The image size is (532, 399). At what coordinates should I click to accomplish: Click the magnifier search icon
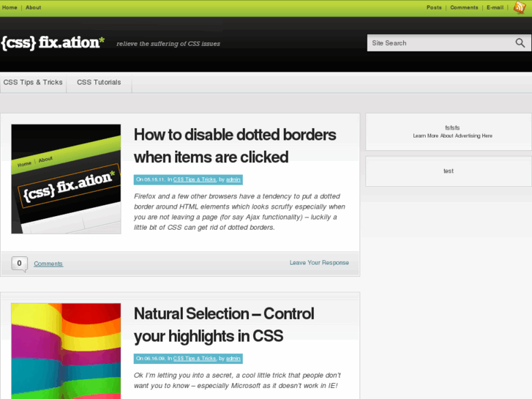[520, 43]
